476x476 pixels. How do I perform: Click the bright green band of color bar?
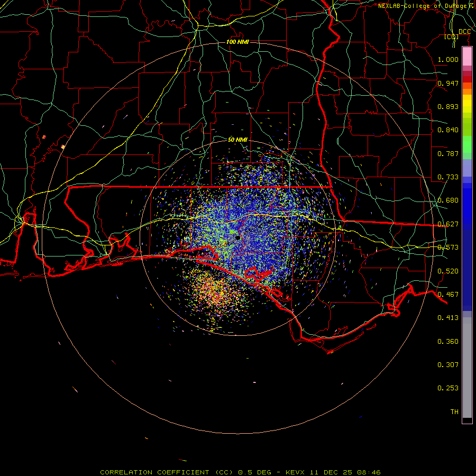click(x=467, y=144)
